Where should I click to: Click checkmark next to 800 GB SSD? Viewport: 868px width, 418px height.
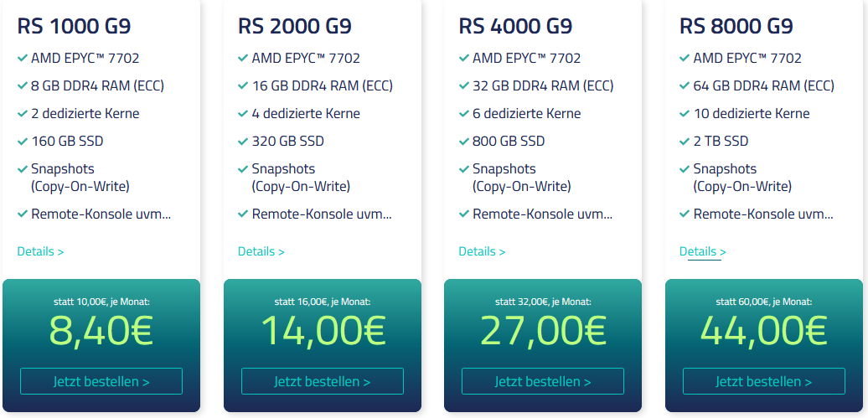point(464,141)
